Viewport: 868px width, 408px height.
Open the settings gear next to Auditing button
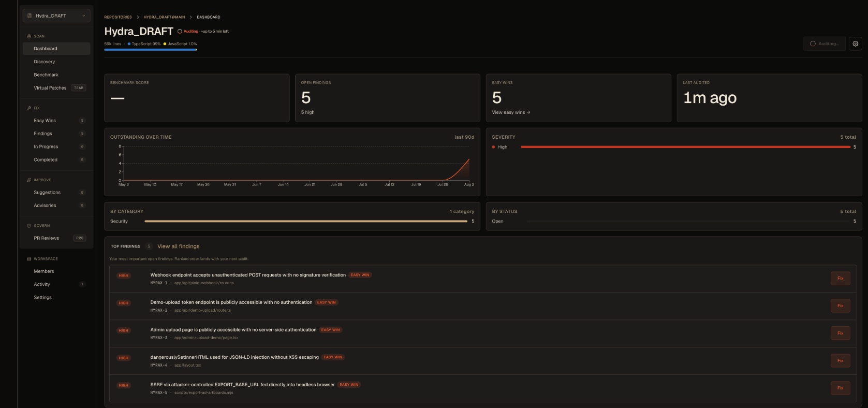point(856,44)
